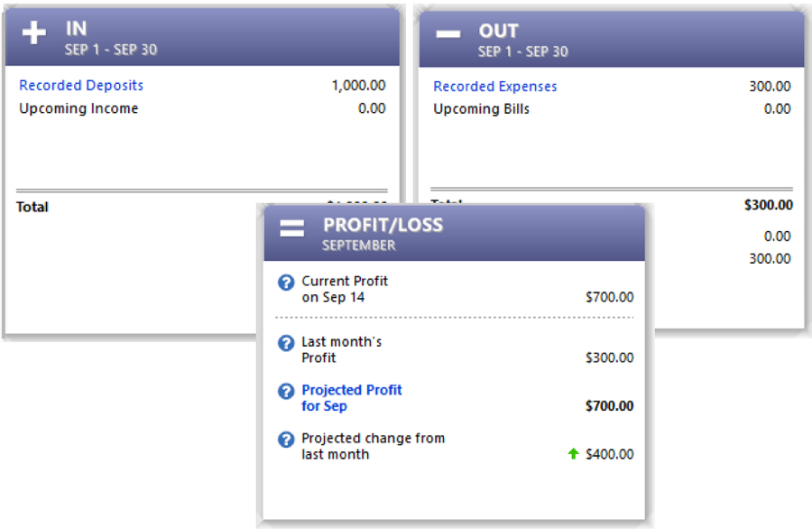This screenshot has width=812, height=529.
Task: Click the PROFIT/LOSS September header title
Action: pyautogui.click(x=383, y=234)
